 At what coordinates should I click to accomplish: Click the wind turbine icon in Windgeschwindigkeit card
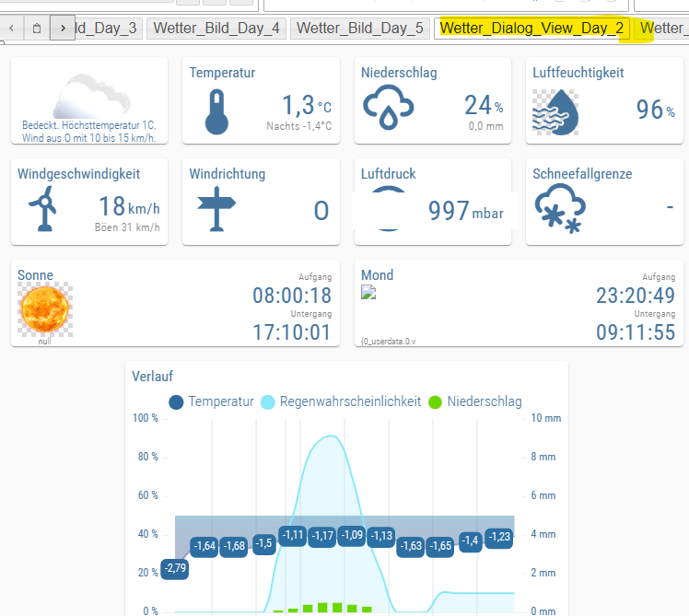point(42,208)
